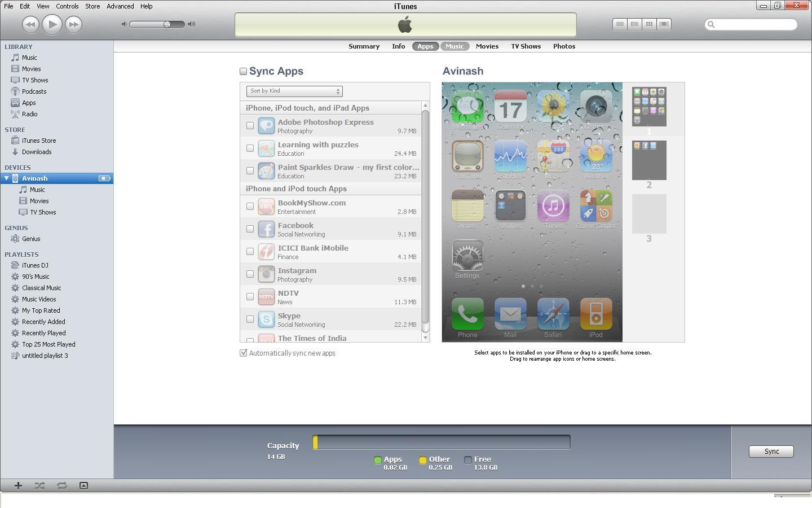Screen dimensions: 812x508
Task: Open the Controls menu
Action: (x=67, y=6)
